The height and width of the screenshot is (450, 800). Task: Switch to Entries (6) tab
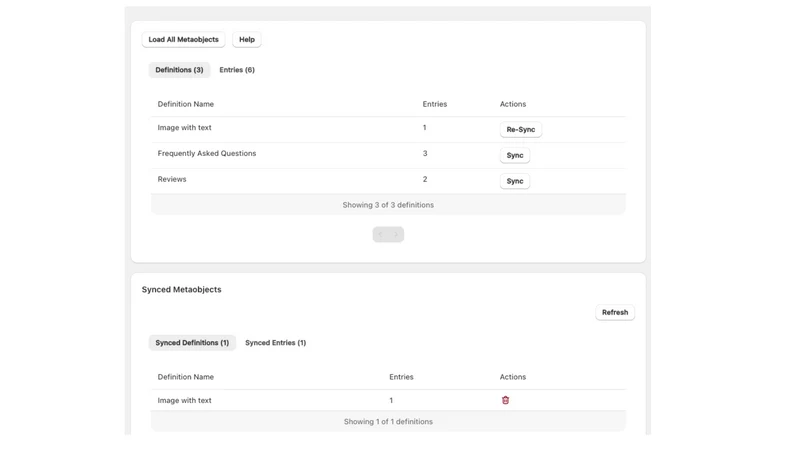237,70
